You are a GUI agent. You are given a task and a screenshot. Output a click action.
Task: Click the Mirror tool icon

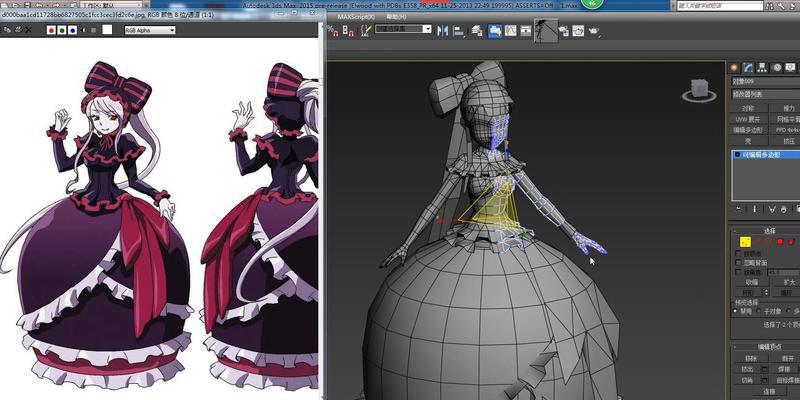(x=443, y=31)
